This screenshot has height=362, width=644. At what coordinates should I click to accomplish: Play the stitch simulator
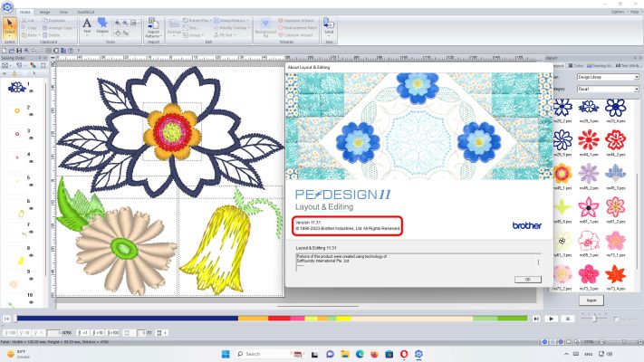[552, 319]
